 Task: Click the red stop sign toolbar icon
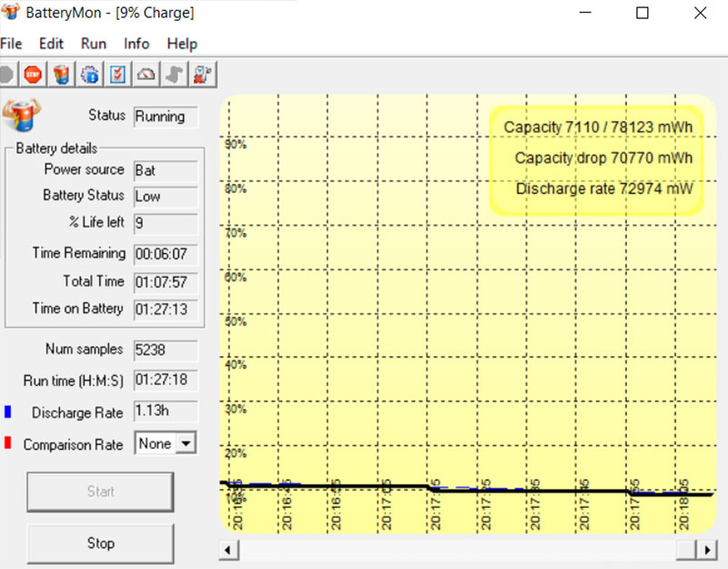(34, 74)
